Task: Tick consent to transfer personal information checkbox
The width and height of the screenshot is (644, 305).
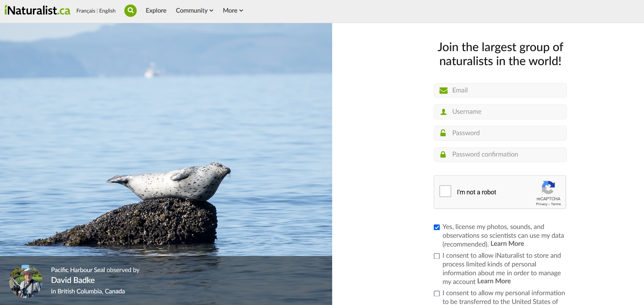Action: pyautogui.click(x=437, y=293)
